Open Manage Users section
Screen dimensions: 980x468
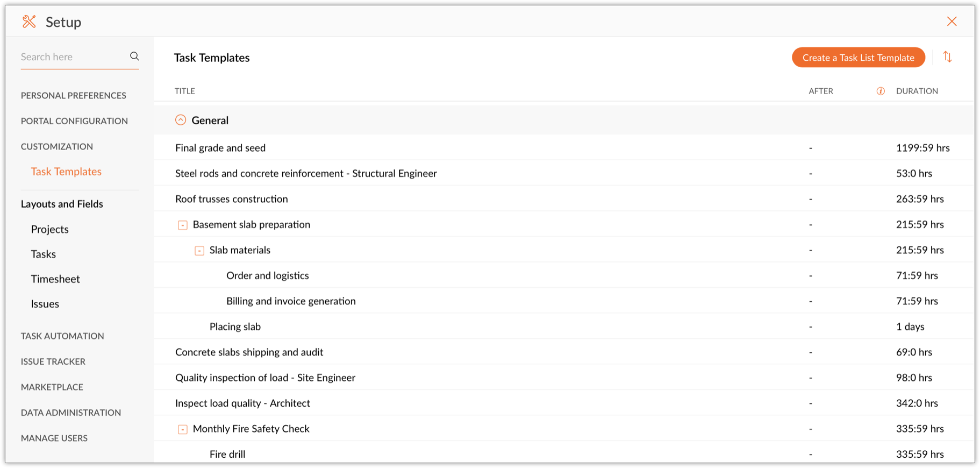click(54, 438)
